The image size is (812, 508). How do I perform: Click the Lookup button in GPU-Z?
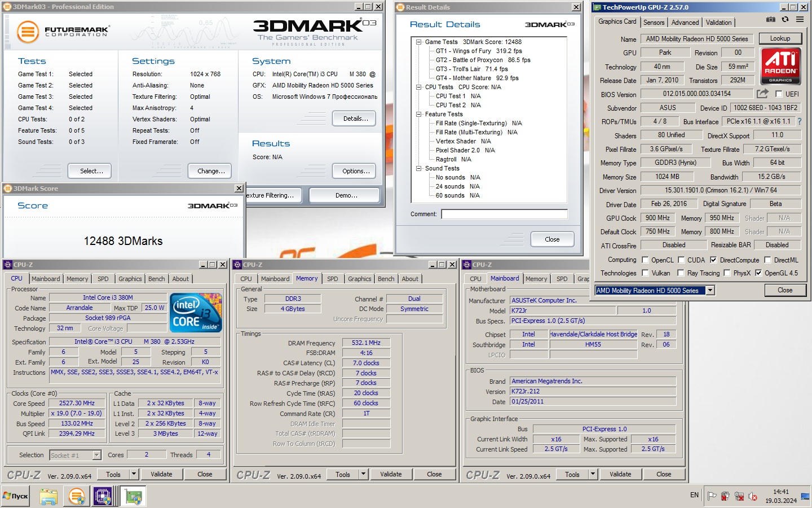780,38
